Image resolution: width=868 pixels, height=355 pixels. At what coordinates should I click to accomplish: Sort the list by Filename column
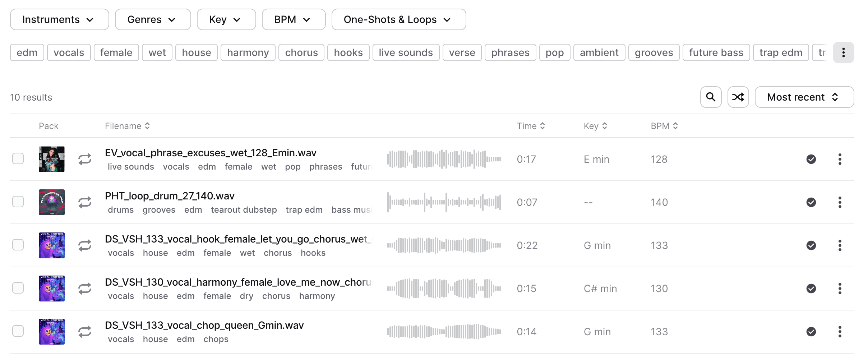coord(127,126)
